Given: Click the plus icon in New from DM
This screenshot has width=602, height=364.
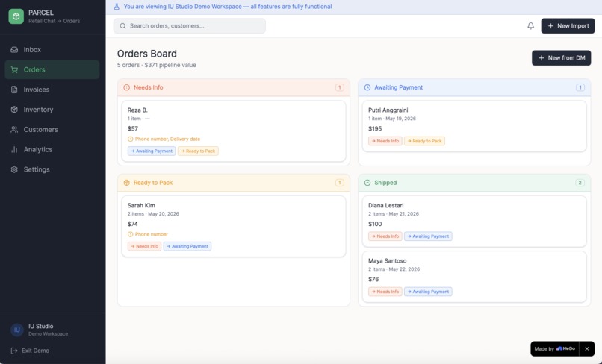Looking at the screenshot, I should [542, 58].
